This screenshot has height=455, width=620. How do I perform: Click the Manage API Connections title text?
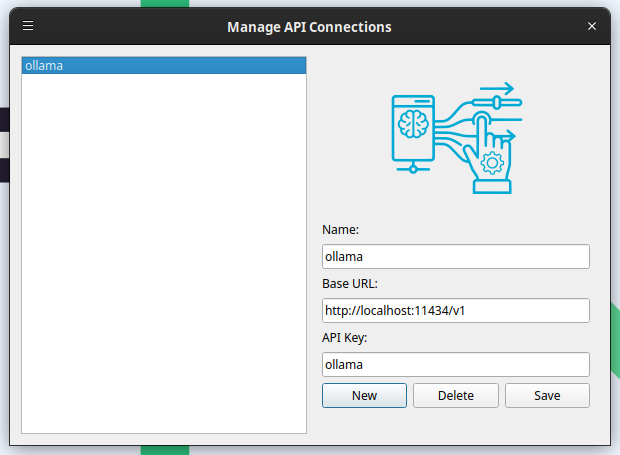click(309, 27)
